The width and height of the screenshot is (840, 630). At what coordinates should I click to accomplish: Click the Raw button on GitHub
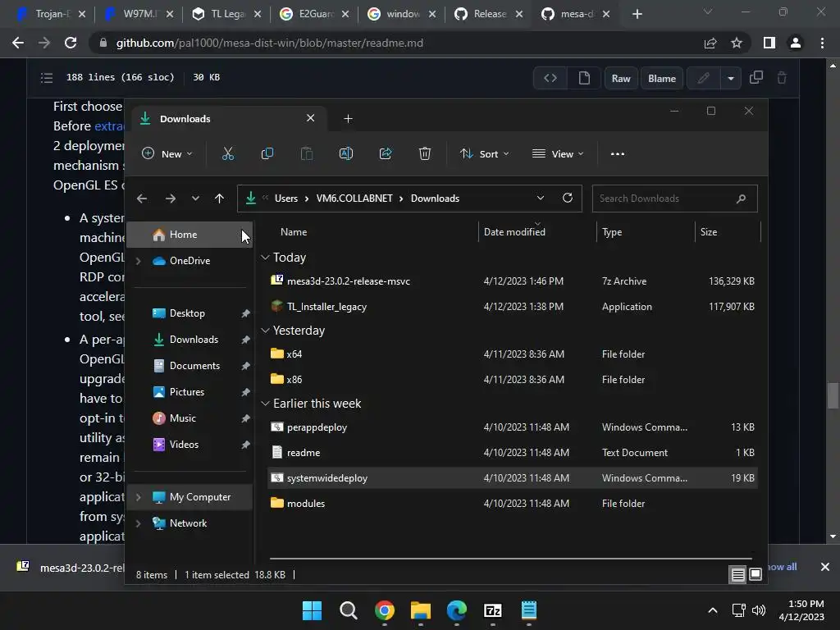coord(621,78)
